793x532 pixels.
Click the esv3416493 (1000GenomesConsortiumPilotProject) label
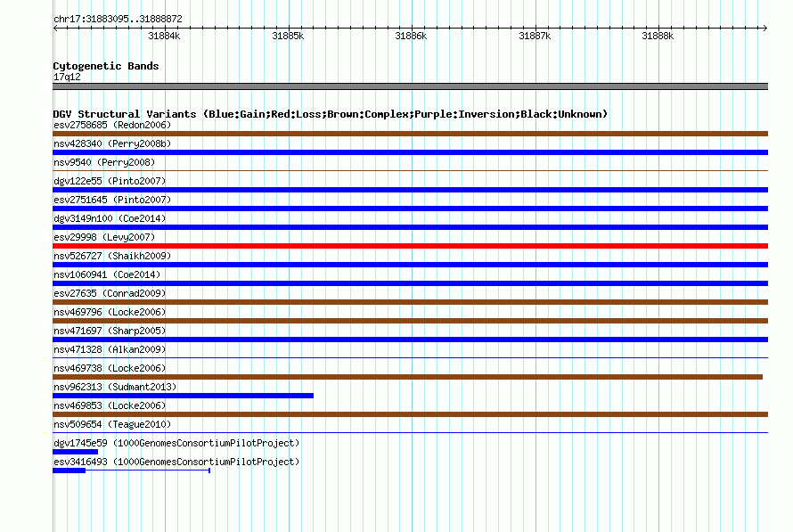[176, 462]
